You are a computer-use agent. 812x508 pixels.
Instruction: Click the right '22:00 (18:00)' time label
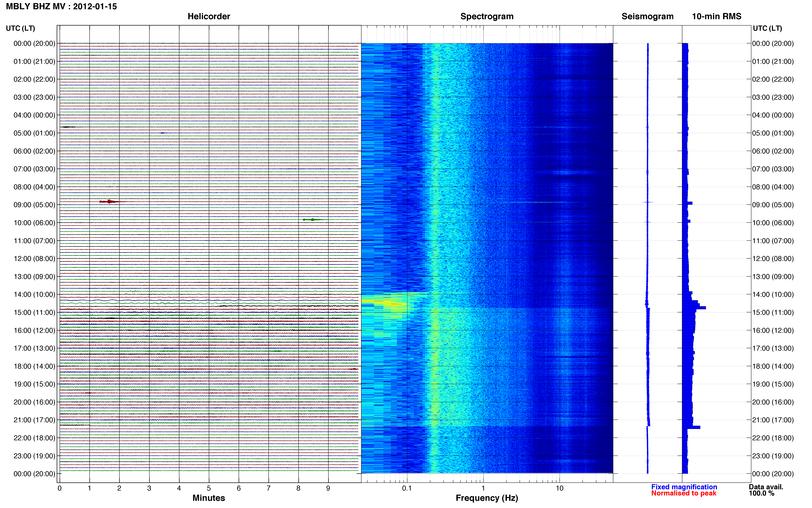[773, 438]
